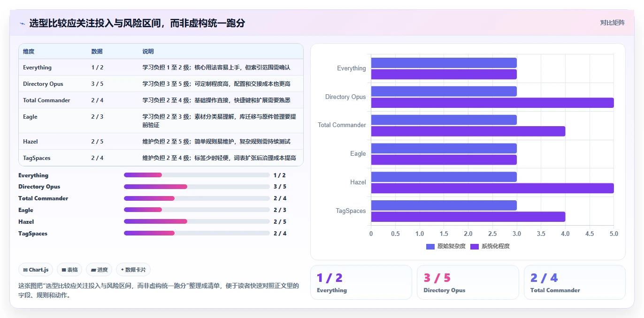Viewport: 644px width, 318px height.
Task: Click 2 / 3 value beside Eagle progress
Action: (280, 210)
